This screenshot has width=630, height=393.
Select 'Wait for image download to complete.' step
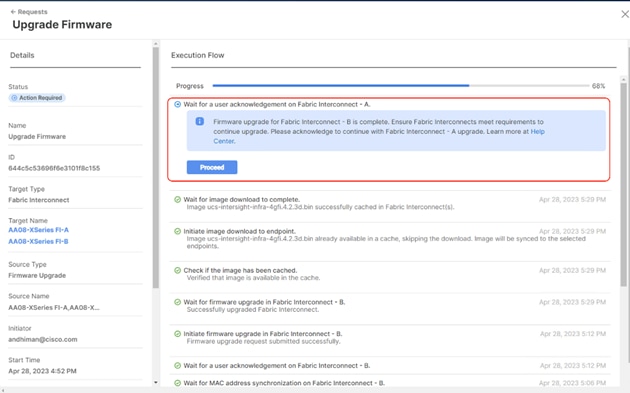(241, 199)
